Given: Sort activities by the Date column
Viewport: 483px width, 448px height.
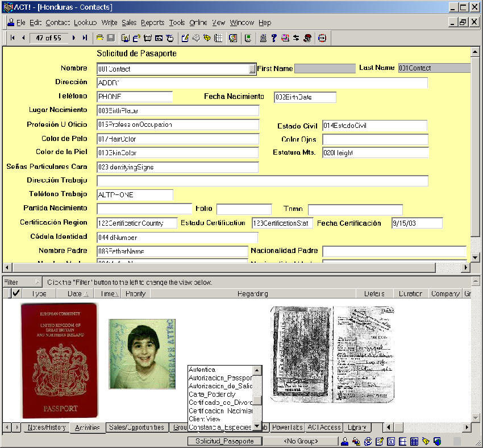Looking at the screenshot, I should pos(75,293).
